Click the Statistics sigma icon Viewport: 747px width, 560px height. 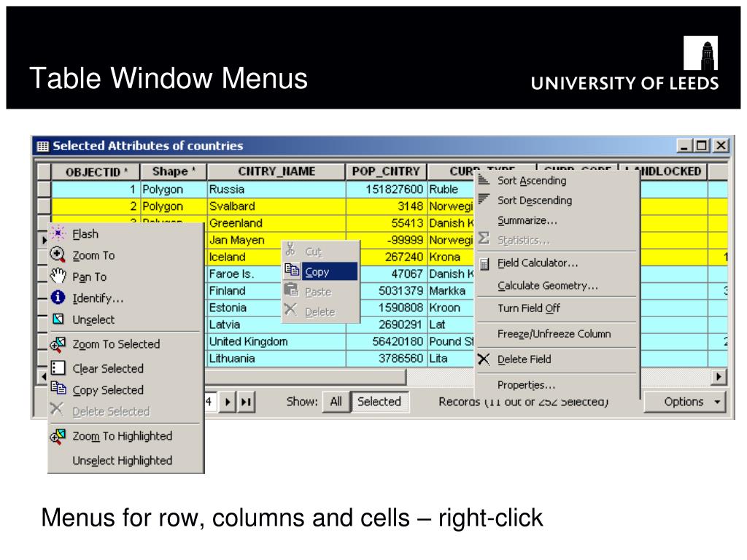point(484,238)
